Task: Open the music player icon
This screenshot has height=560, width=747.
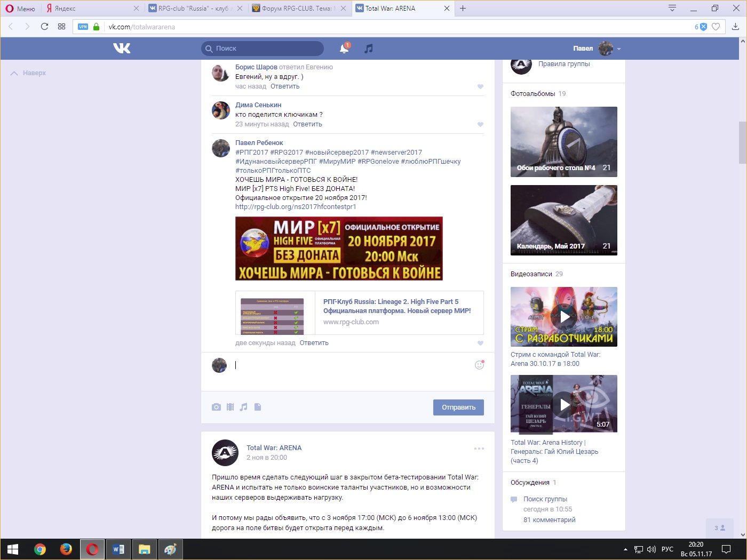Action: click(x=368, y=49)
